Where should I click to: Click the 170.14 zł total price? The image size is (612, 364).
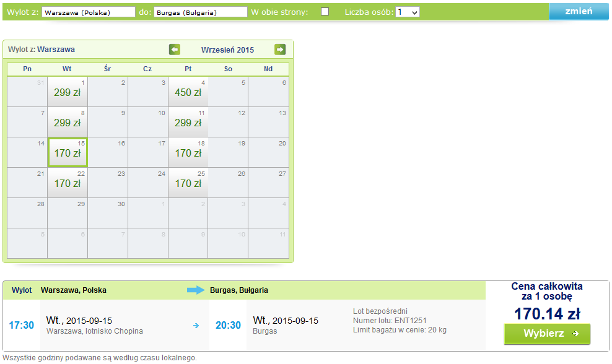[547, 314]
